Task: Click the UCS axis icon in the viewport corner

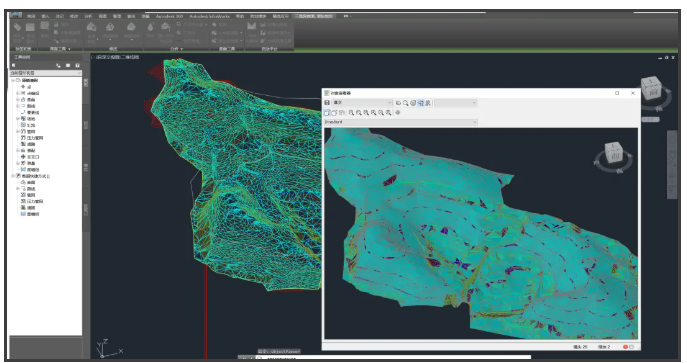Action: [108, 348]
